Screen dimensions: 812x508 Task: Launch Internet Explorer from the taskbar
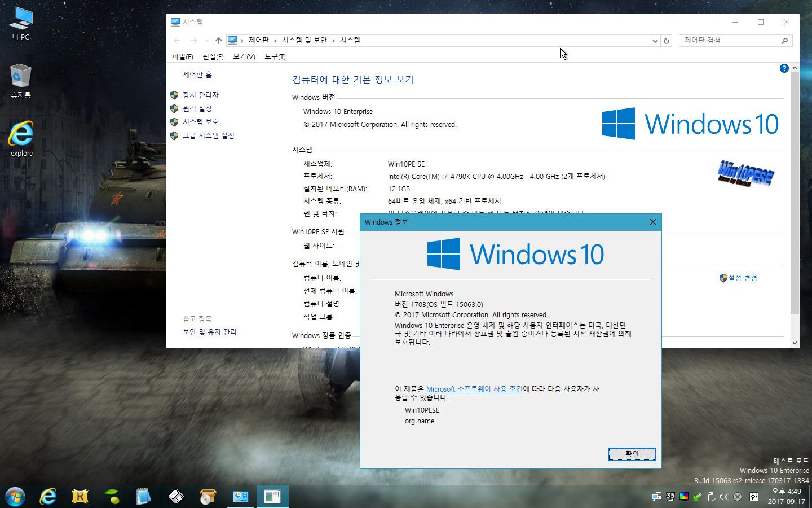(48, 497)
